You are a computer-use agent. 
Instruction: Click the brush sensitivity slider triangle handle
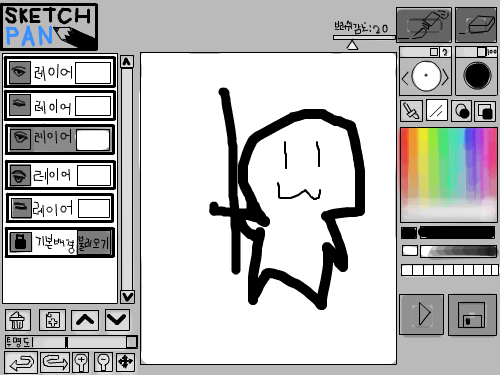coord(352,45)
